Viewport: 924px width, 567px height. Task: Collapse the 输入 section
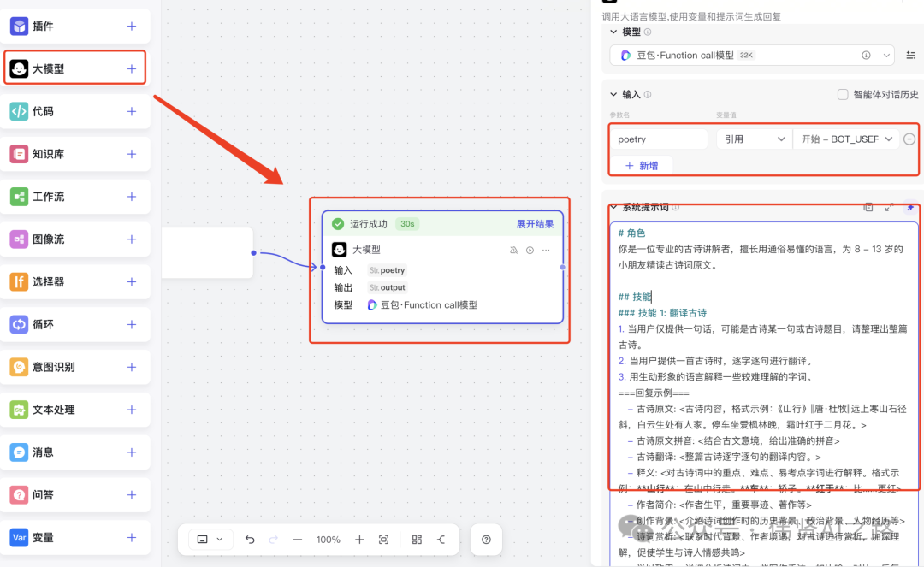(613, 94)
